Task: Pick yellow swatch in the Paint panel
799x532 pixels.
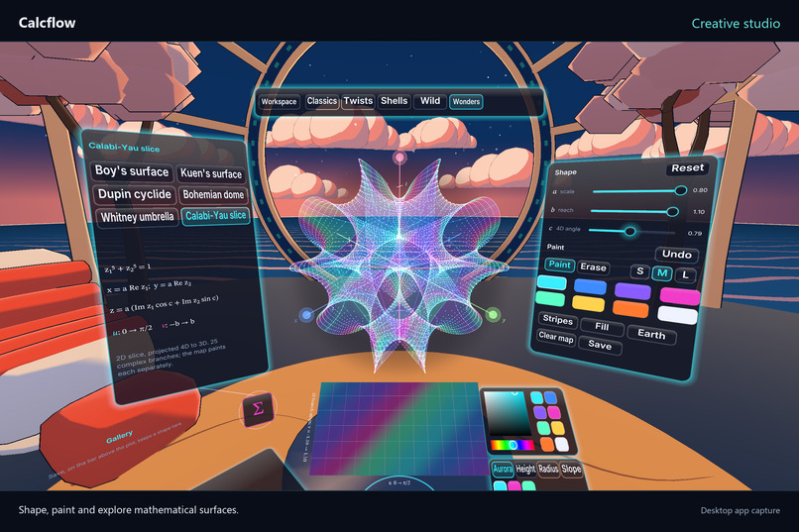Action: point(589,303)
